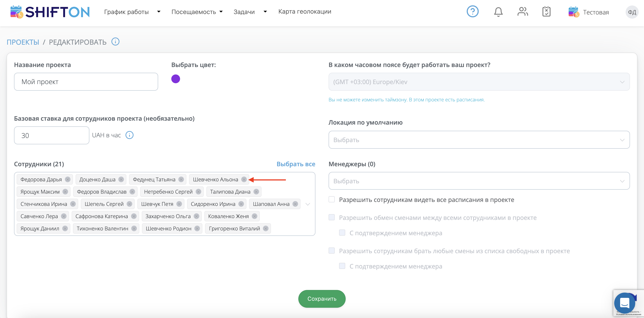Remove Талипова Диана tag

256,192
